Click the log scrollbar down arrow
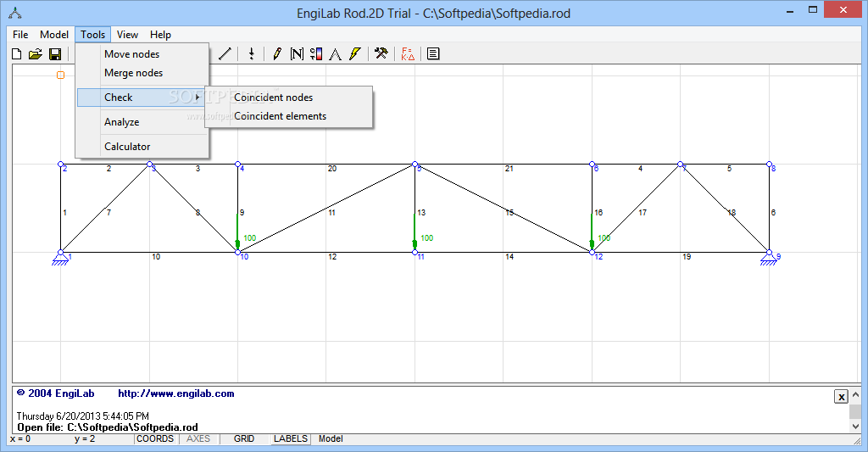Screen dimensions: 868x452 pyautogui.click(x=855, y=427)
